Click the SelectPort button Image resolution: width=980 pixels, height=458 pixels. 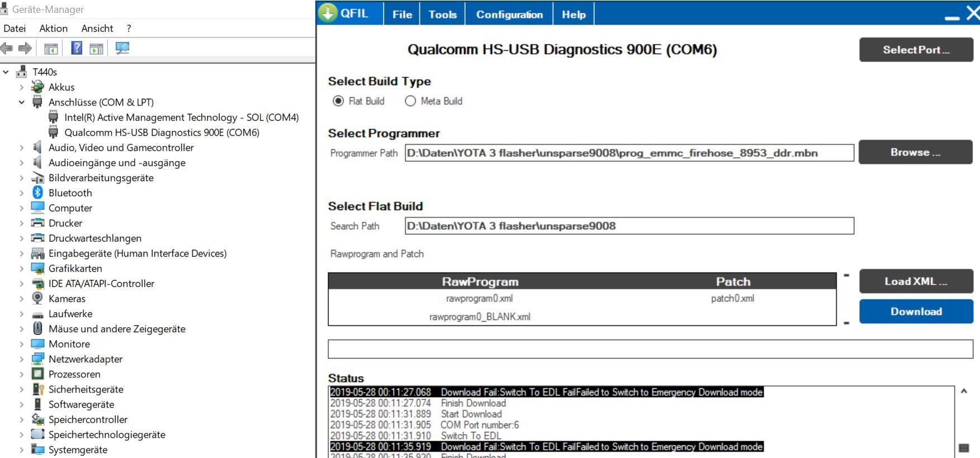point(916,50)
